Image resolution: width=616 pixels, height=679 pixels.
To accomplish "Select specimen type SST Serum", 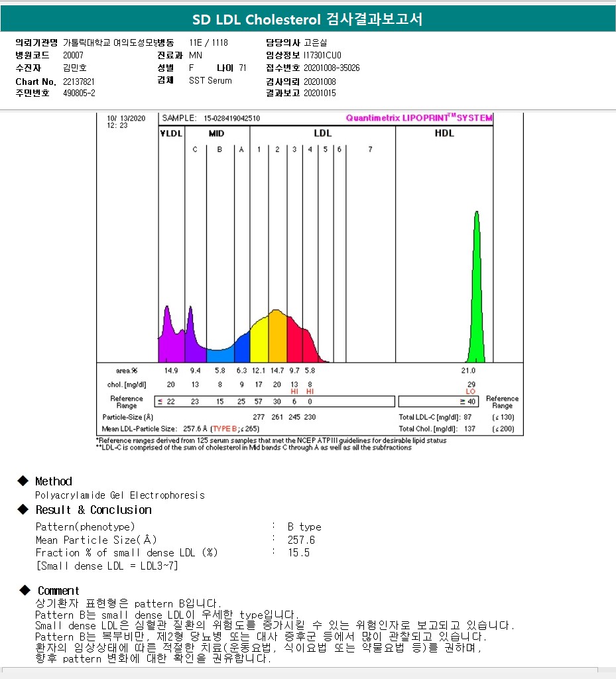I will click(210, 80).
